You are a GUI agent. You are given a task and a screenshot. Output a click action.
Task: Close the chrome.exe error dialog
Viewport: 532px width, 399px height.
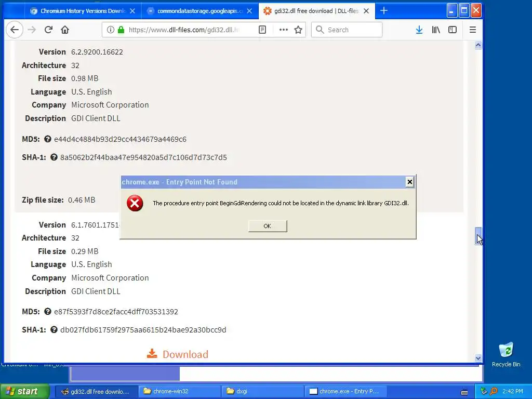[x=409, y=182]
